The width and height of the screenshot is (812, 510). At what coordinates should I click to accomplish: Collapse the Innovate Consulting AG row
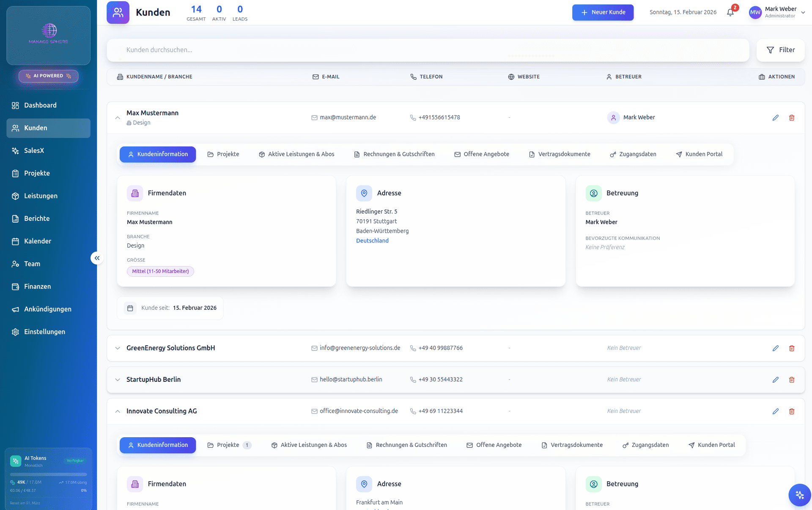(118, 411)
